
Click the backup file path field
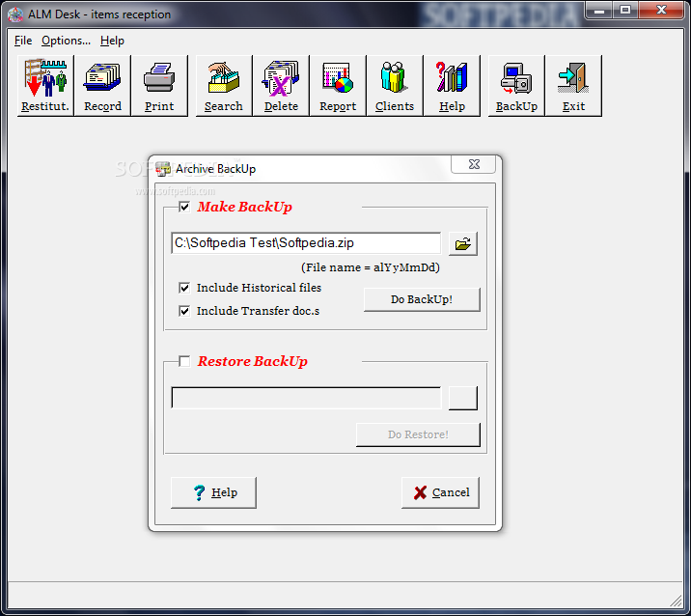pos(306,243)
